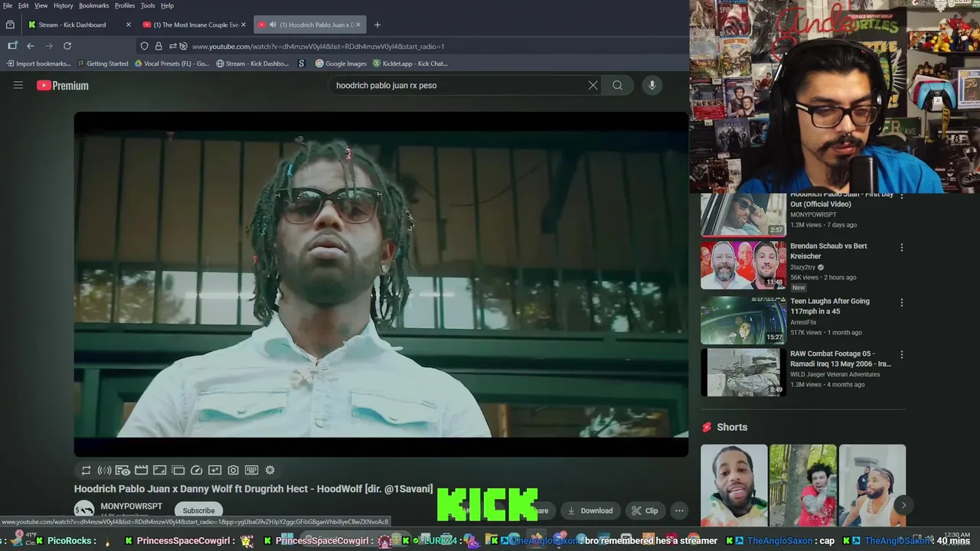980x551 pixels.
Task: Open the File menu
Action: pyautogui.click(x=8, y=5)
